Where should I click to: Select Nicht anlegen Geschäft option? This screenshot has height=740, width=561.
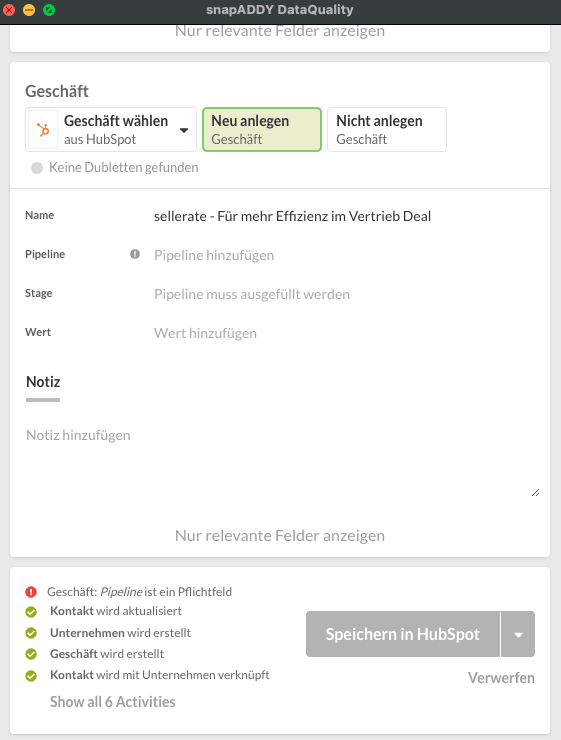point(387,129)
